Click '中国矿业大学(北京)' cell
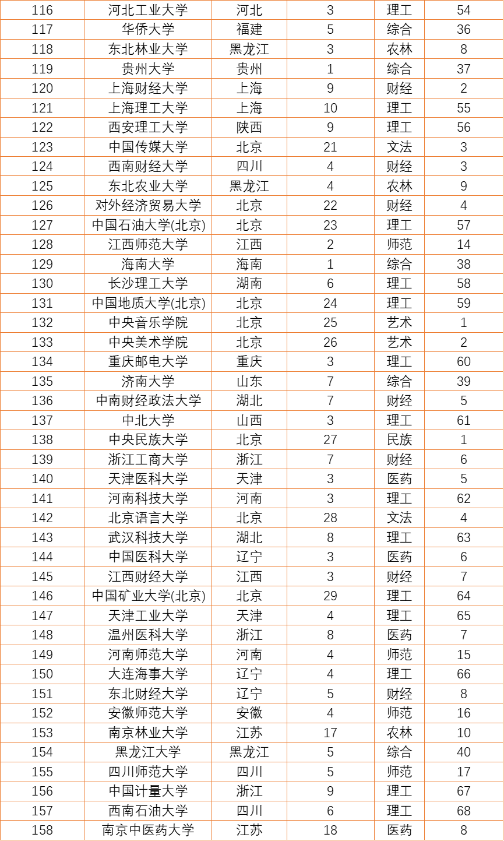The height and width of the screenshot is (841, 504). pyautogui.click(x=148, y=596)
